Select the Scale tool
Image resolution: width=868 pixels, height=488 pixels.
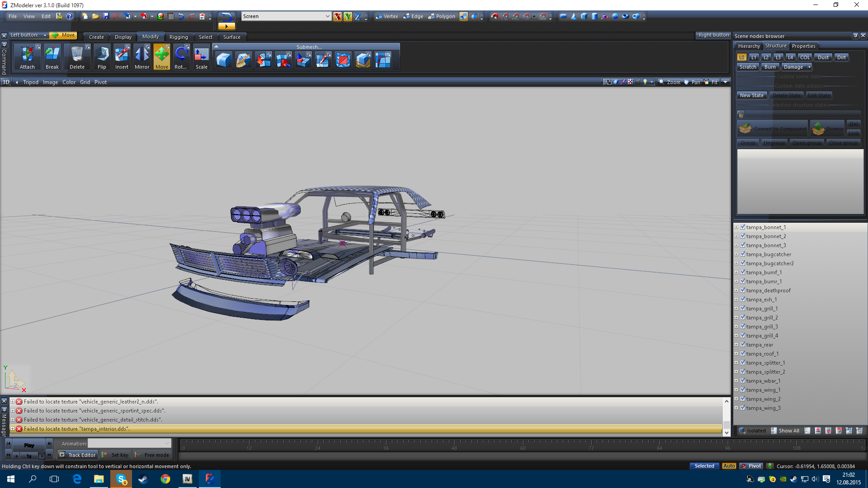[x=202, y=57]
